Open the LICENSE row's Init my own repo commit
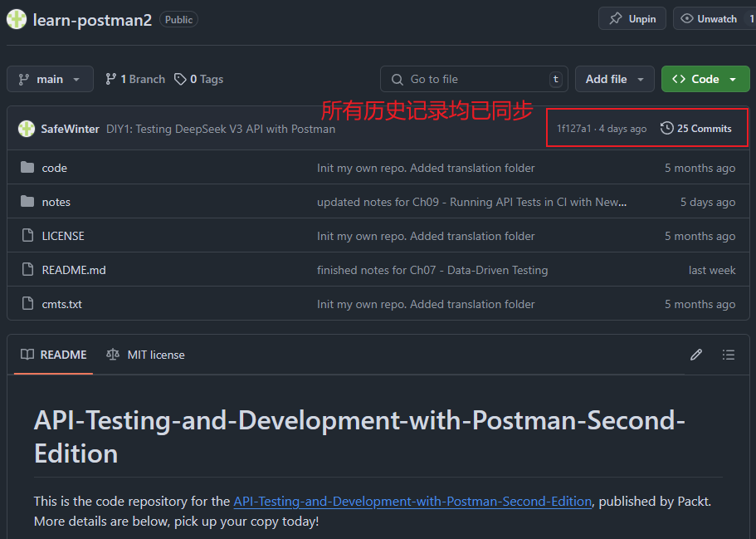 [426, 236]
